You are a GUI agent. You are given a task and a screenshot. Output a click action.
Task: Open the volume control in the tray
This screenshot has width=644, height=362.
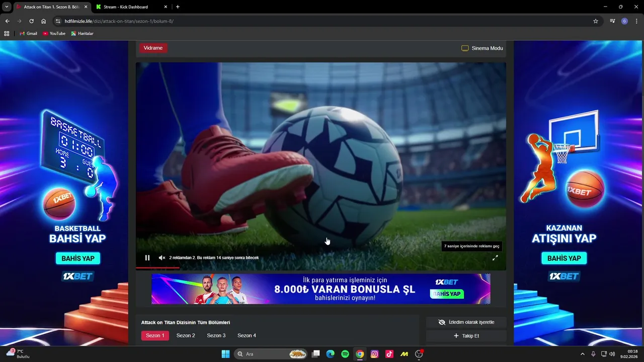(612, 354)
